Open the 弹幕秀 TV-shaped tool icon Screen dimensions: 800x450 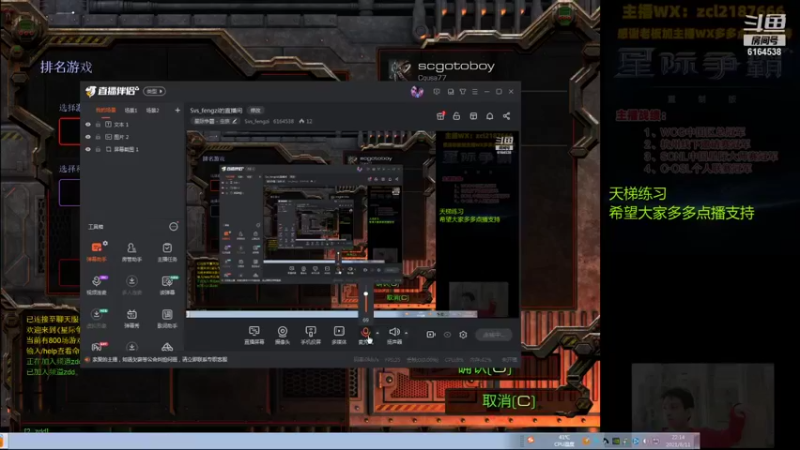(x=132, y=318)
